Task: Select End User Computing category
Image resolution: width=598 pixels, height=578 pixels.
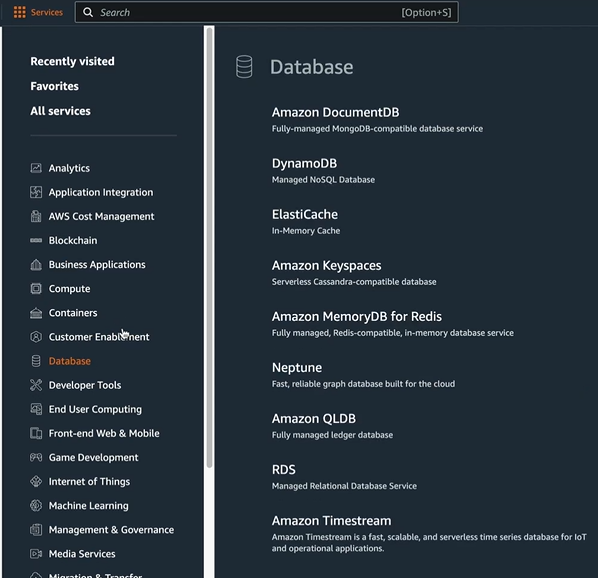Action: pyautogui.click(x=95, y=409)
